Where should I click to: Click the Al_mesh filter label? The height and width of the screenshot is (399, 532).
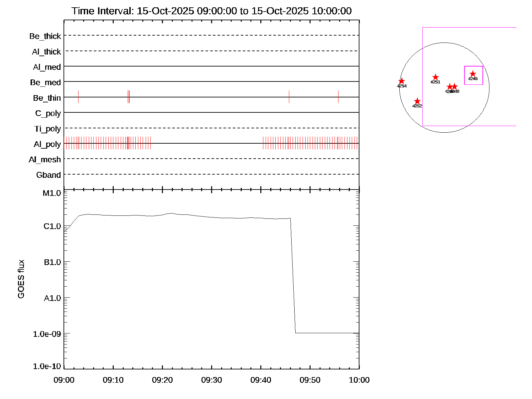coord(45,160)
